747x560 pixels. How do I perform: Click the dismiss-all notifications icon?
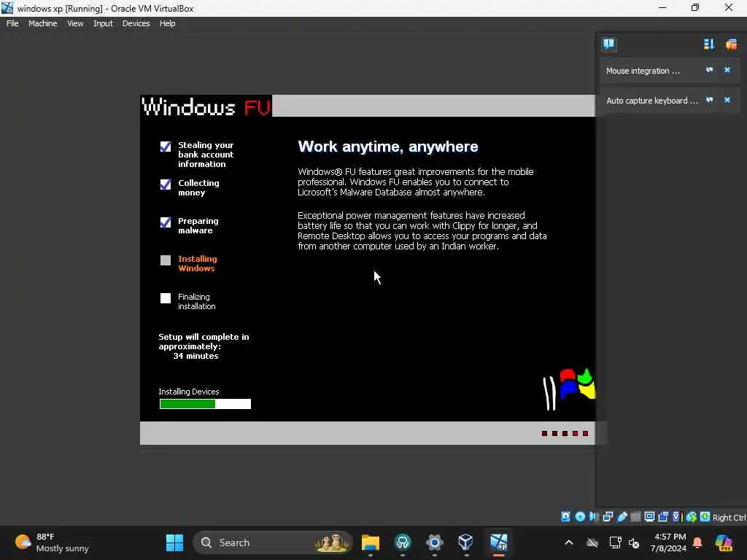[731, 44]
